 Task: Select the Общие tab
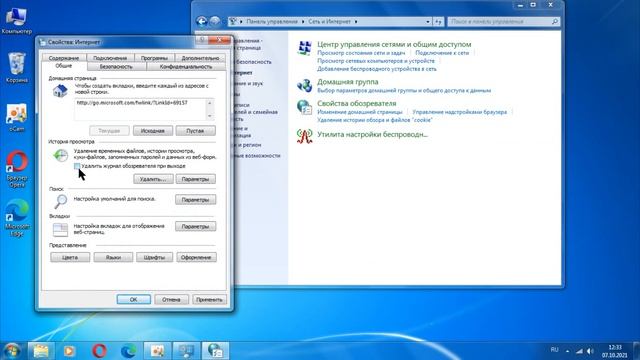coord(63,66)
